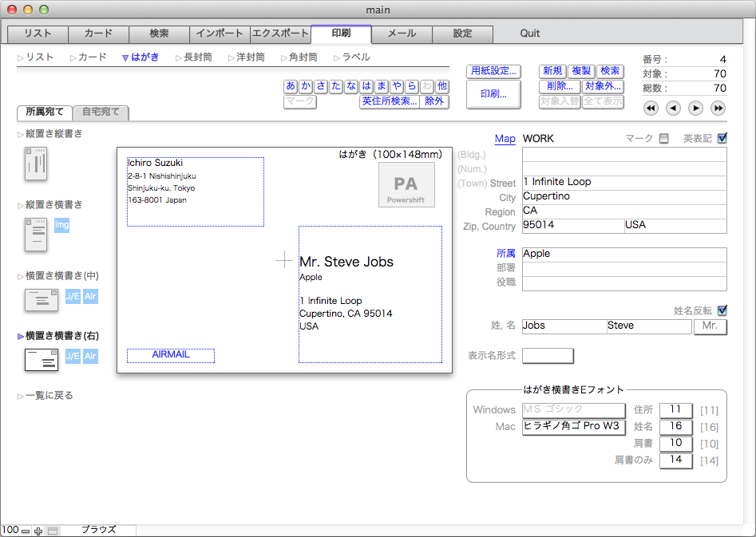Image resolution: width=756 pixels, height=537 pixels.
Task: Expand リスト print sub-option
Action: point(36,57)
